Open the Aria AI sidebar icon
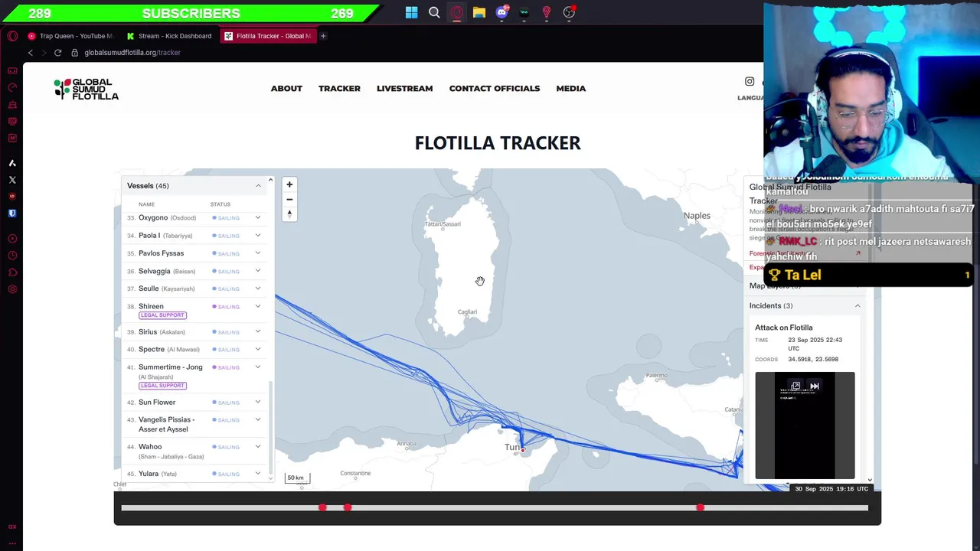The width and height of the screenshot is (980, 551). (12, 163)
